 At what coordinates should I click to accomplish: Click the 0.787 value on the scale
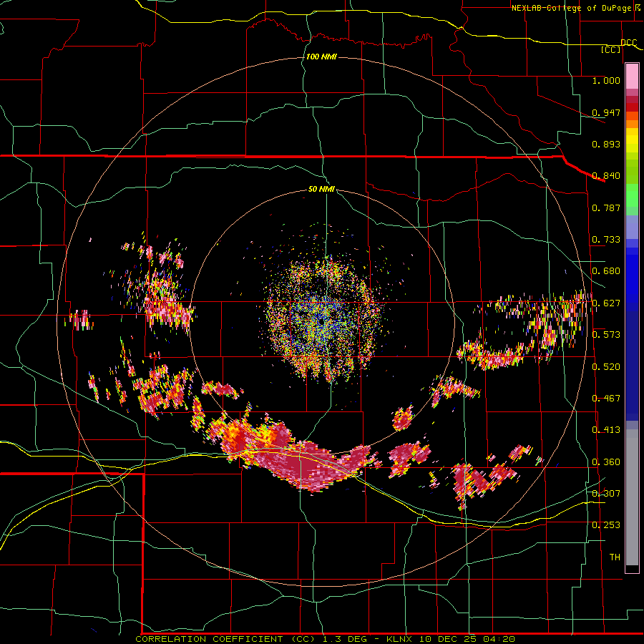[x=606, y=208]
